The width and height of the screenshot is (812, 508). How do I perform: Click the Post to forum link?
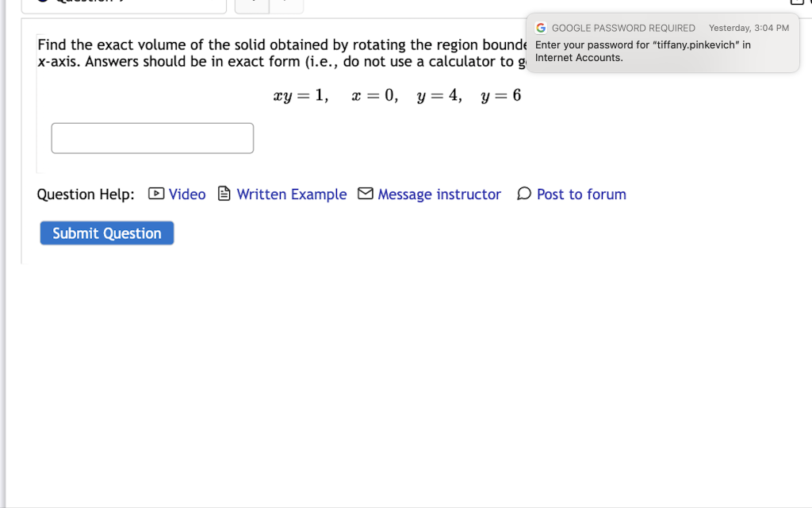[581, 194]
